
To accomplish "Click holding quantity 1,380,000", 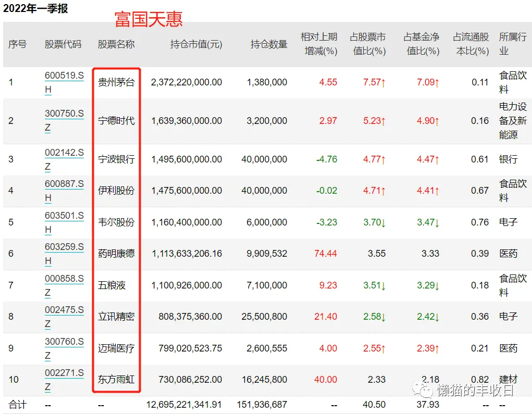I will [x=267, y=82].
